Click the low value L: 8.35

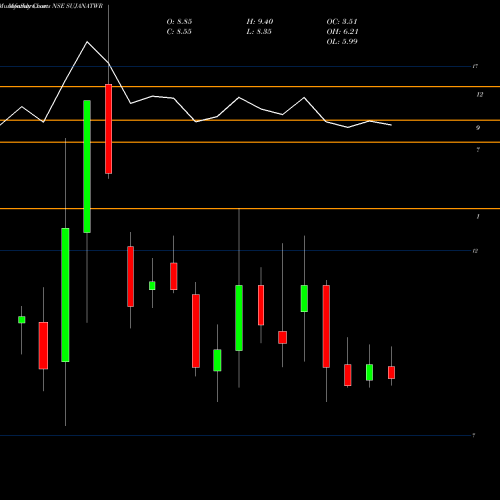tap(259, 32)
